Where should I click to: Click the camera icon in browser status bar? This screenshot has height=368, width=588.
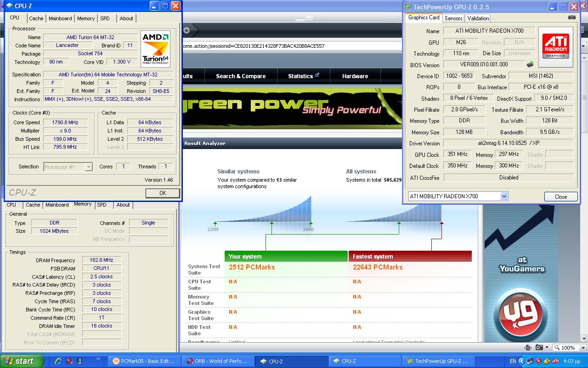click(539, 348)
